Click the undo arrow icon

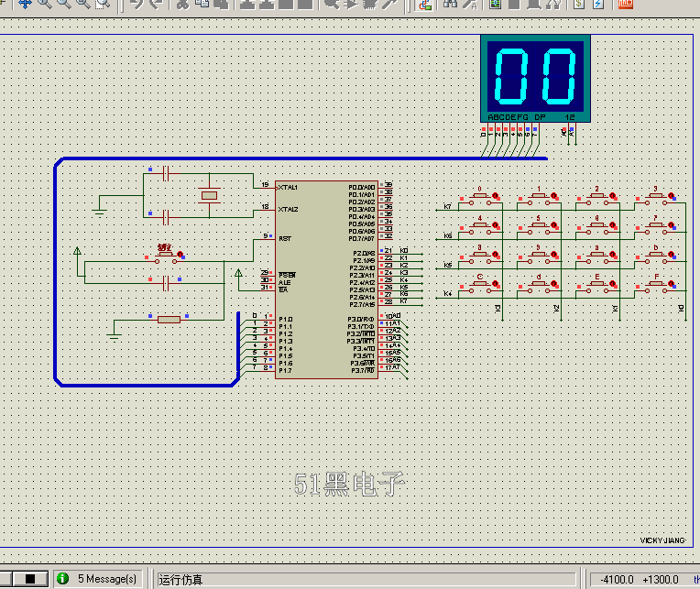point(137,4)
